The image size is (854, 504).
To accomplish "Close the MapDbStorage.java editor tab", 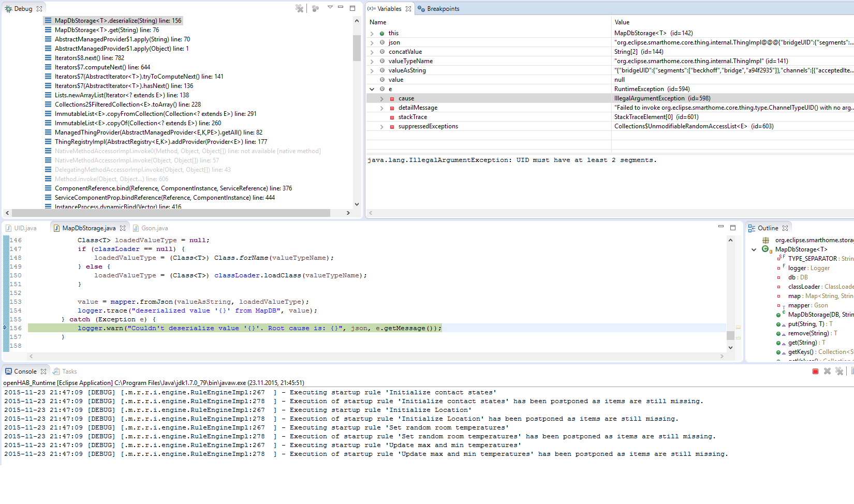I will [x=123, y=228].
